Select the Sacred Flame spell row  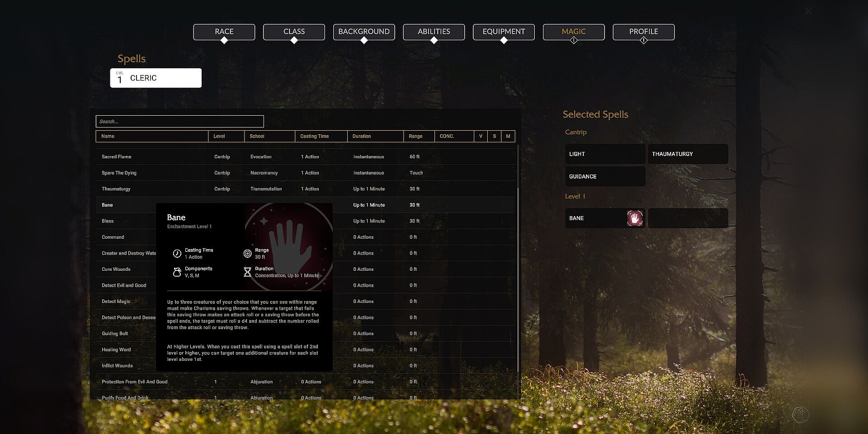[x=305, y=156]
